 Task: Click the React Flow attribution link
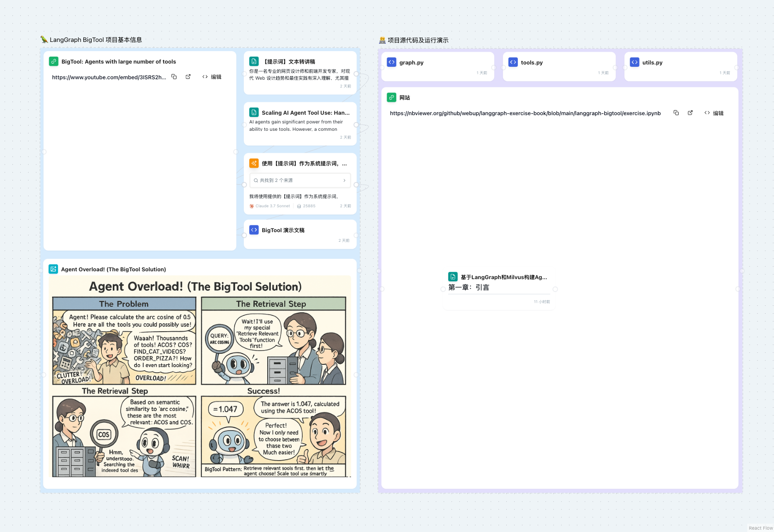point(760,528)
